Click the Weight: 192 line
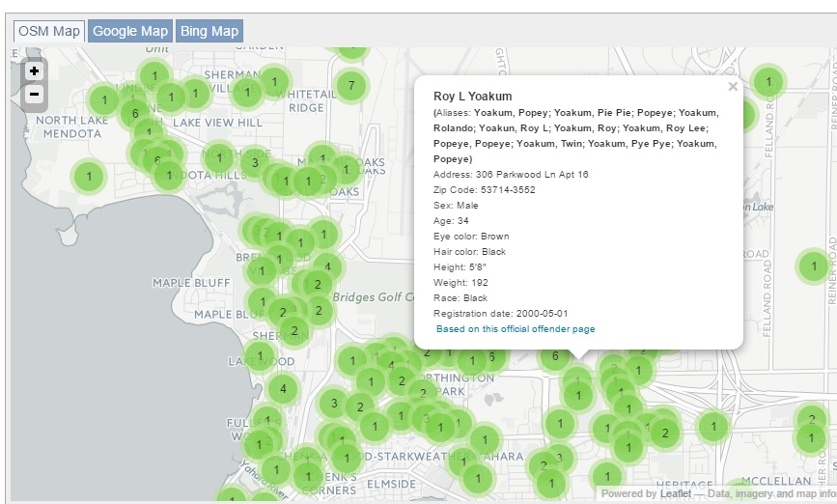This screenshot has width=837, height=504. tap(460, 283)
